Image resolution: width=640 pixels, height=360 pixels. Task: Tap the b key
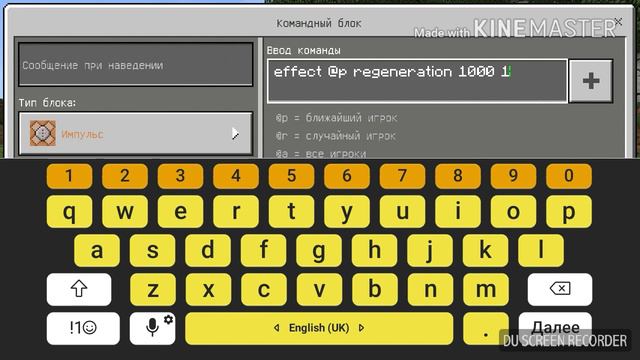pos(375,289)
